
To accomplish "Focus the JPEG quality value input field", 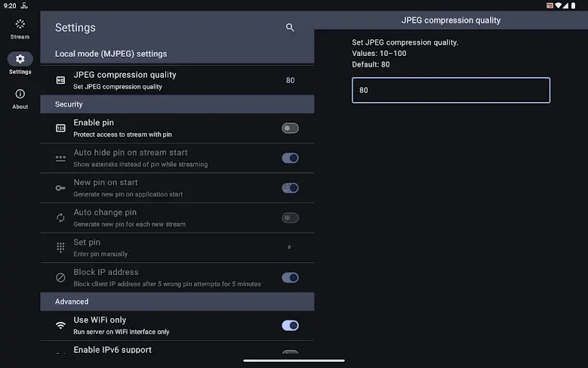I will click(x=451, y=91).
